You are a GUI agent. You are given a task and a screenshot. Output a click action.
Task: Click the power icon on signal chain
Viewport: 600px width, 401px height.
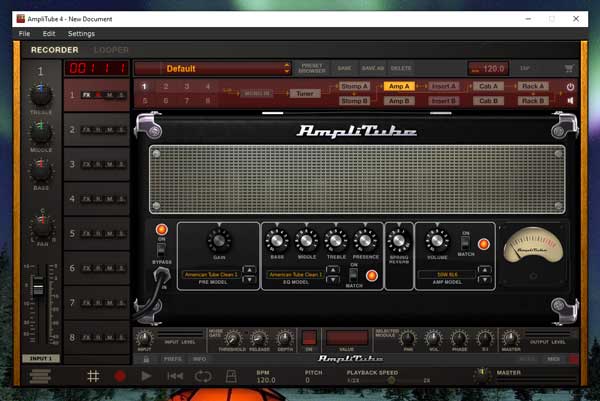coord(570,87)
